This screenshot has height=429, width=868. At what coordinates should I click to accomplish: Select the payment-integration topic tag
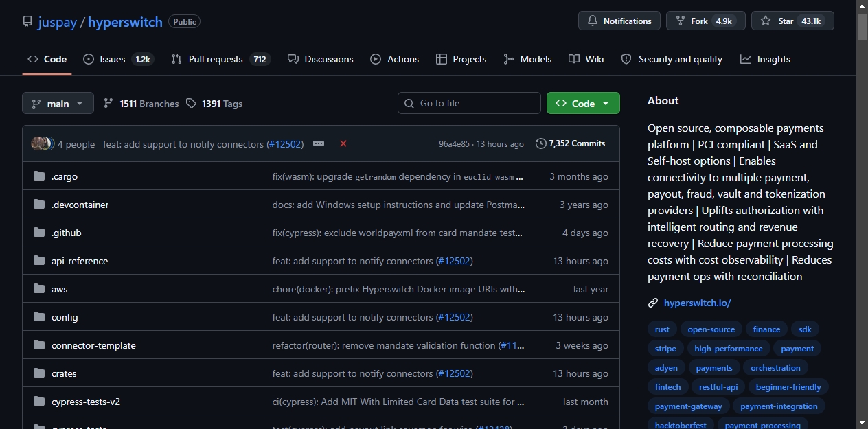[x=779, y=406]
